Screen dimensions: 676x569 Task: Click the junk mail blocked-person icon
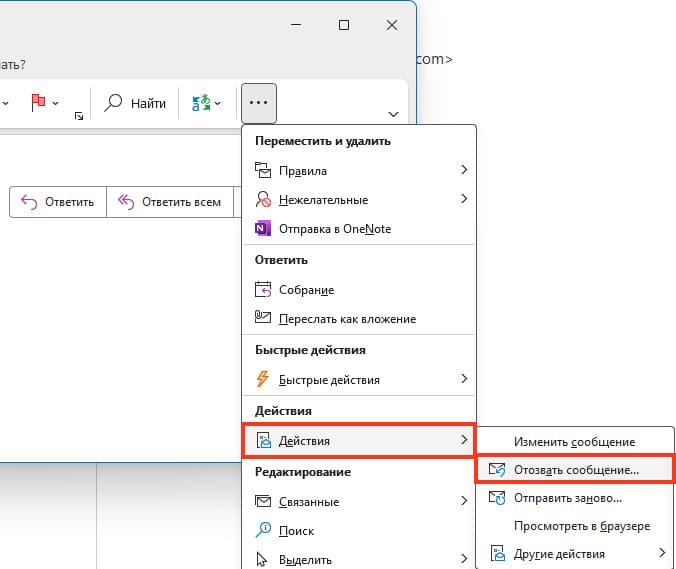tap(263, 199)
